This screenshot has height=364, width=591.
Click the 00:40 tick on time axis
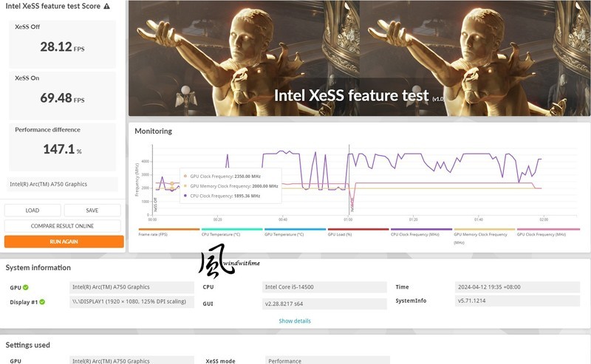(x=283, y=219)
